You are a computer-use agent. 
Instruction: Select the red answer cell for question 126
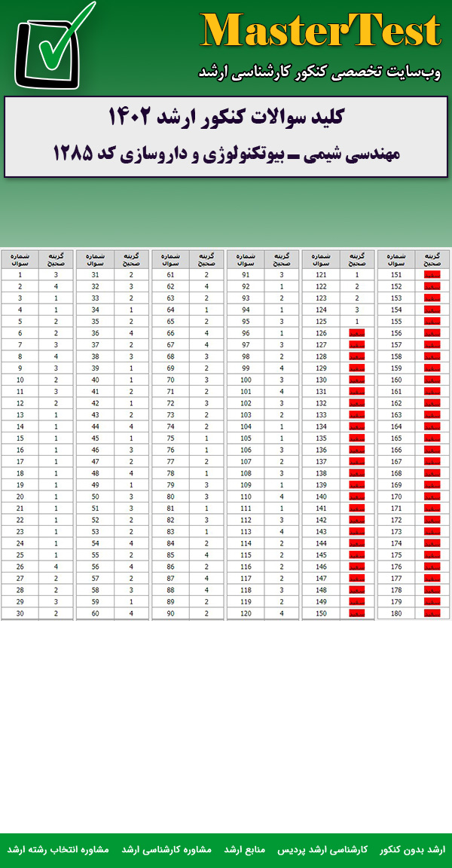357,333
